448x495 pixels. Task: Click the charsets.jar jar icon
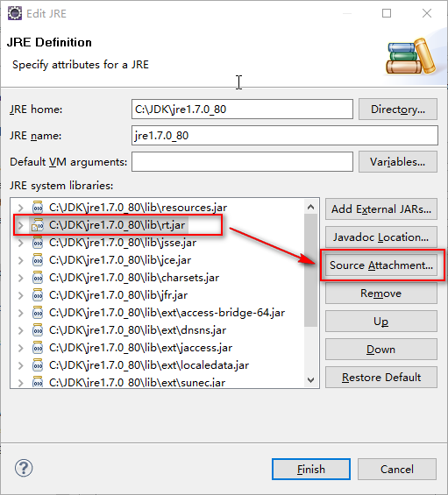(x=38, y=278)
